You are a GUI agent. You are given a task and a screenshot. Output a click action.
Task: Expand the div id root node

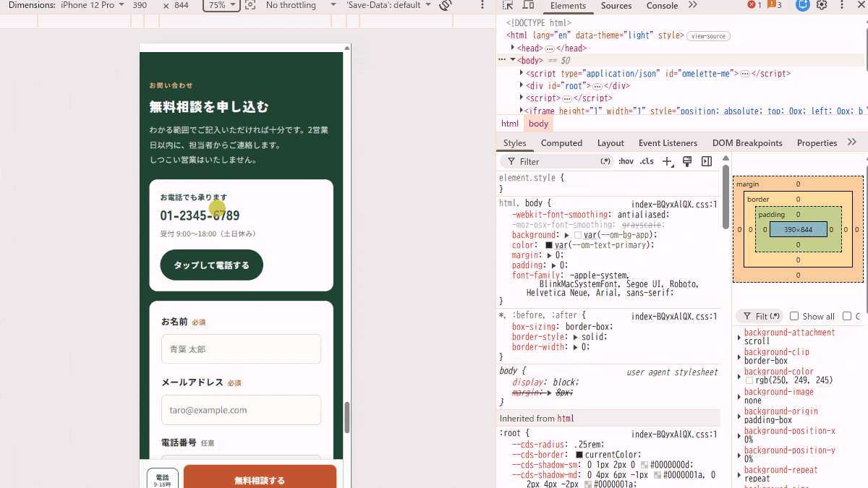click(x=522, y=86)
